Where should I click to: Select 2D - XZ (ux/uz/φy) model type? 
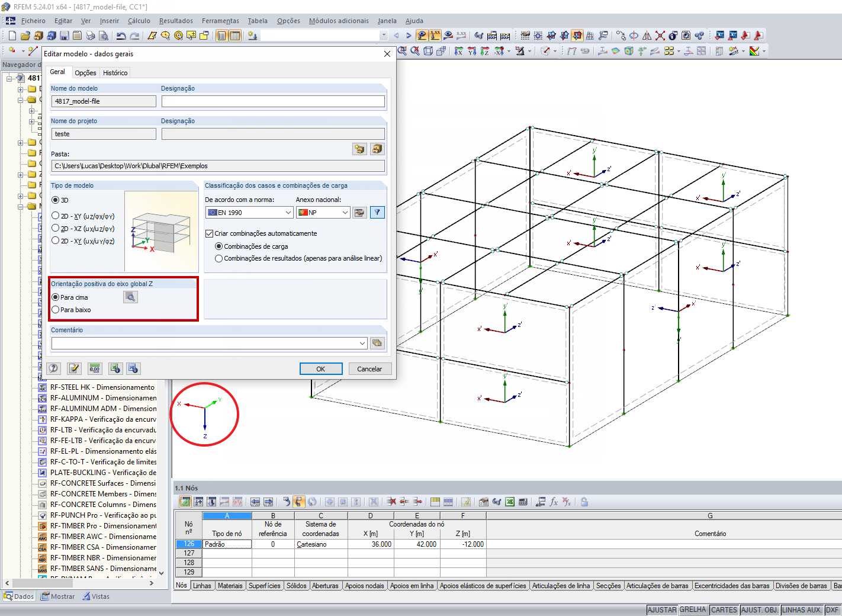pyautogui.click(x=56, y=229)
